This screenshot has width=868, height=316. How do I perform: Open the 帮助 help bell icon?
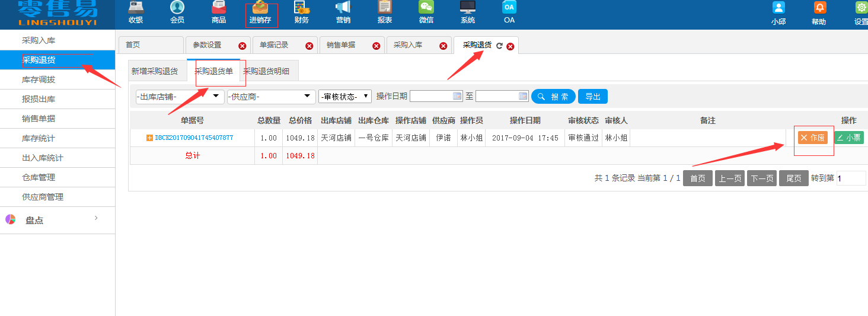(x=819, y=8)
